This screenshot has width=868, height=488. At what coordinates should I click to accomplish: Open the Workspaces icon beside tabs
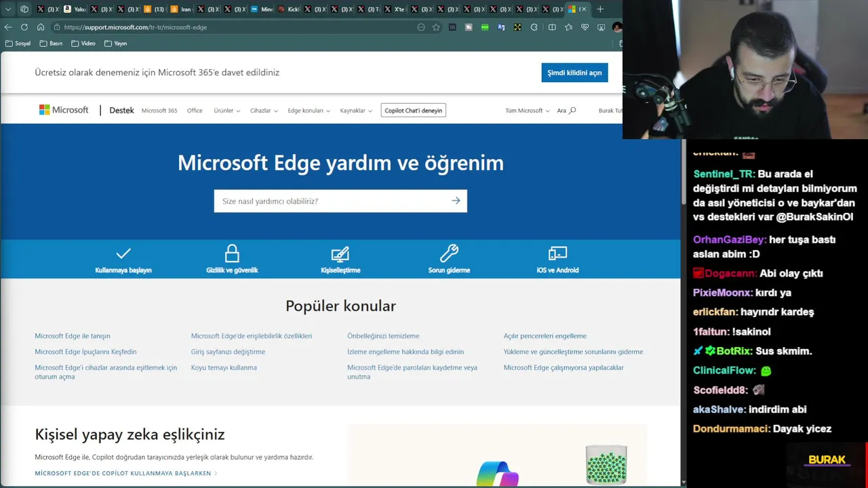[x=24, y=9]
